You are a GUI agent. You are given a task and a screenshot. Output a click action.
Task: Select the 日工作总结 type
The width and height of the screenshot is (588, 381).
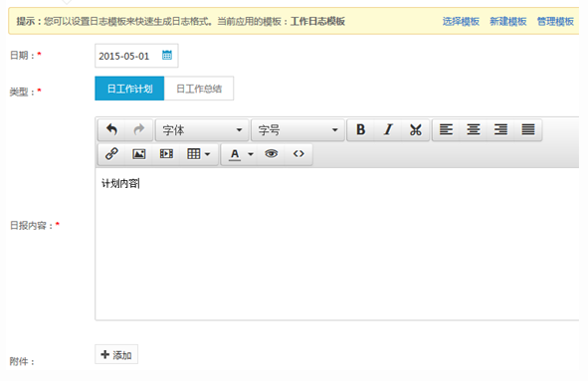click(x=199, y=89)
